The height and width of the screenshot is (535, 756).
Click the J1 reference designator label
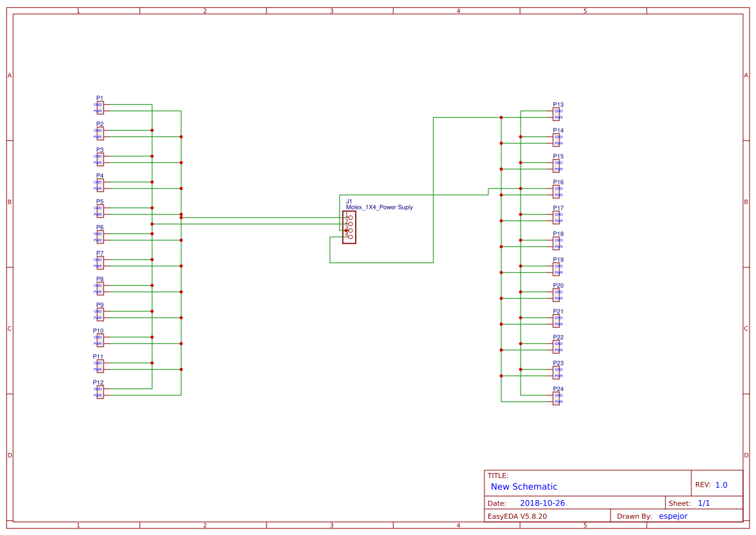point(350,202)
